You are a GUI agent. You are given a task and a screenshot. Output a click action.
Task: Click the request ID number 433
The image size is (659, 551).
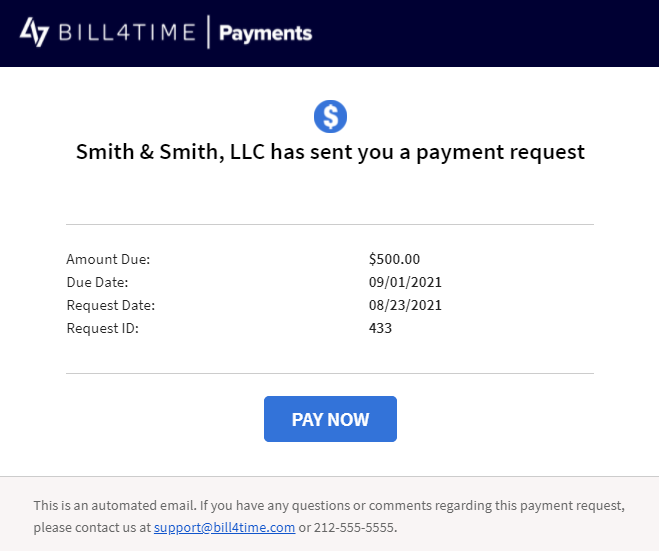tap(380, 328)
